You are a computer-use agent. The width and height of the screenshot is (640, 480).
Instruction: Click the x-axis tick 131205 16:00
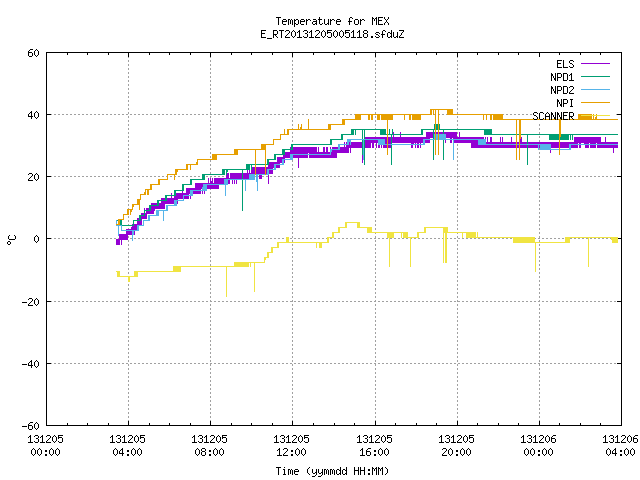pos(374,445)
